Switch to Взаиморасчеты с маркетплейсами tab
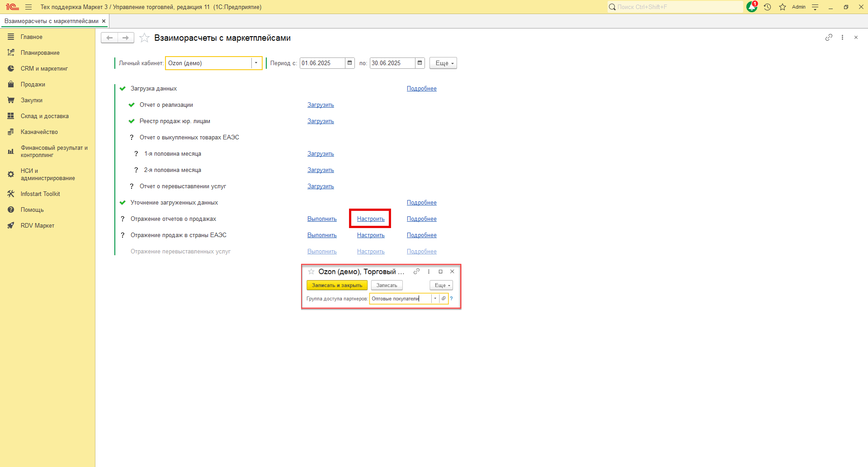This screenshot has width=868, height=467. click(51, 21)
